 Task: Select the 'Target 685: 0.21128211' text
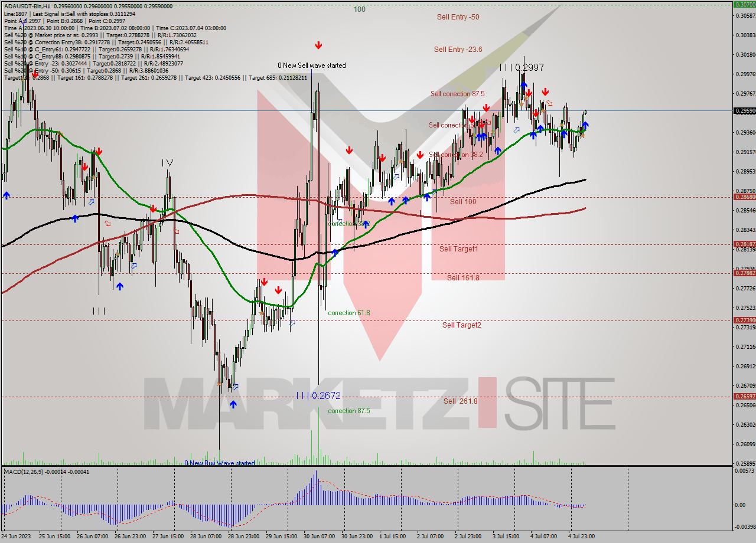coord(278,77)
